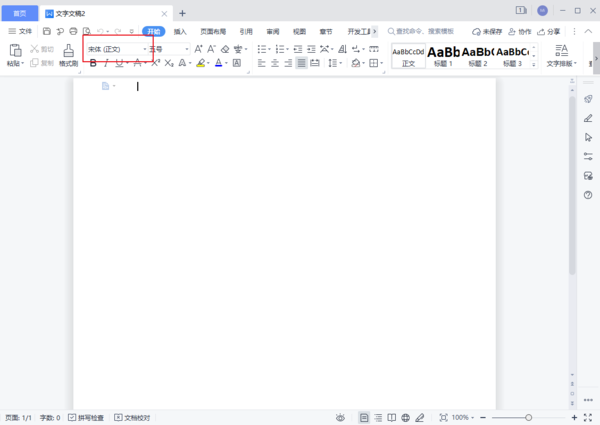The image size is (600, 425).
Task: Click the eye protection mode icon in status bar
Action: pos(341,417)
